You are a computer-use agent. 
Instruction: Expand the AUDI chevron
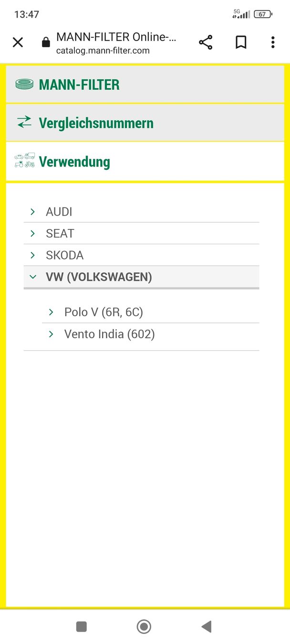coord(32,211)
